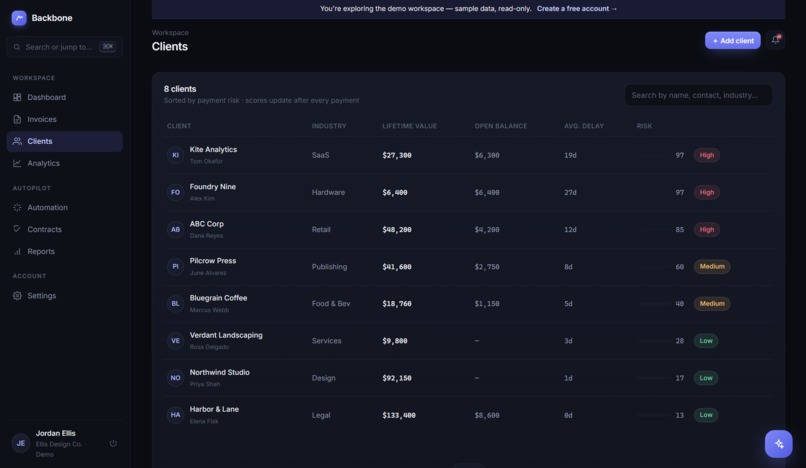
Task: Click the Publishing industry cell
Action: 329,266
